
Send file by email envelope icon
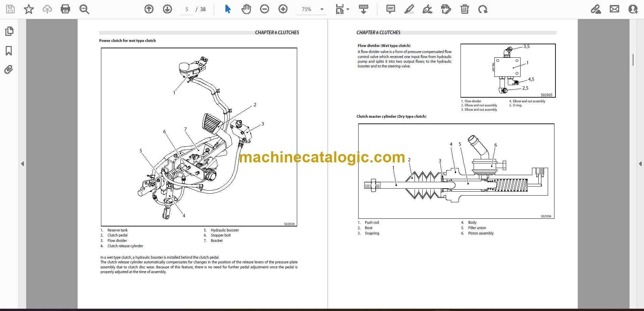click(614, 9)
